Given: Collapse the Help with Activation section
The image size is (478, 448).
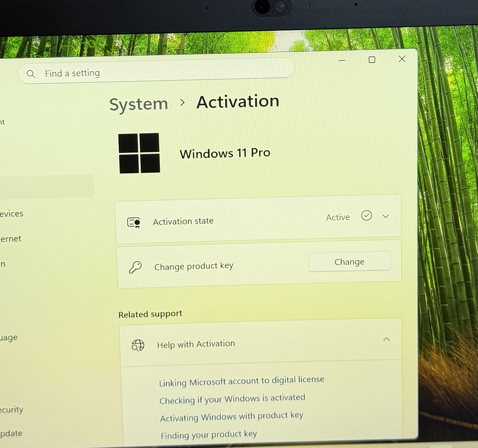Looking at the screenshot, I should coord(387,339).
